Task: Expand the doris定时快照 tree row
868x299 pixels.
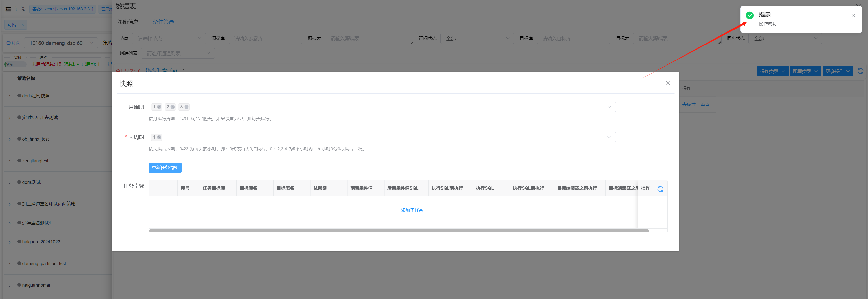Action: (9, 96)
